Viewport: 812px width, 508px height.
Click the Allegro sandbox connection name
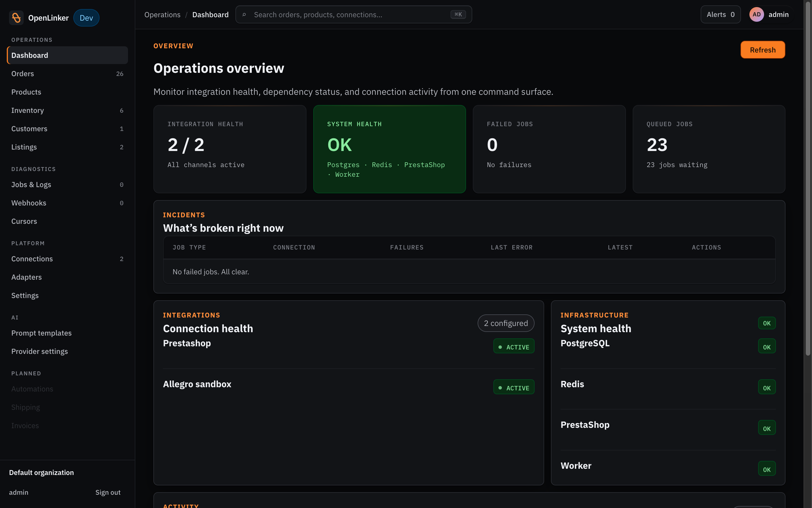click(197, 384)
